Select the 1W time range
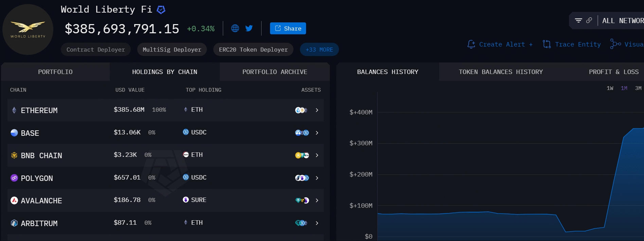Image resolution: width=644 pixels, height=241 pixels. tap(610, 88)
